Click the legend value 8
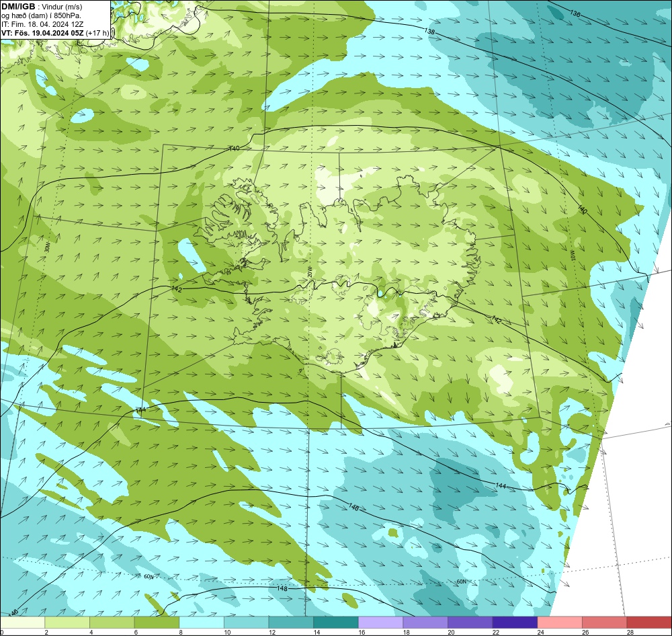The image size is (672, 636). click(181, 632)
